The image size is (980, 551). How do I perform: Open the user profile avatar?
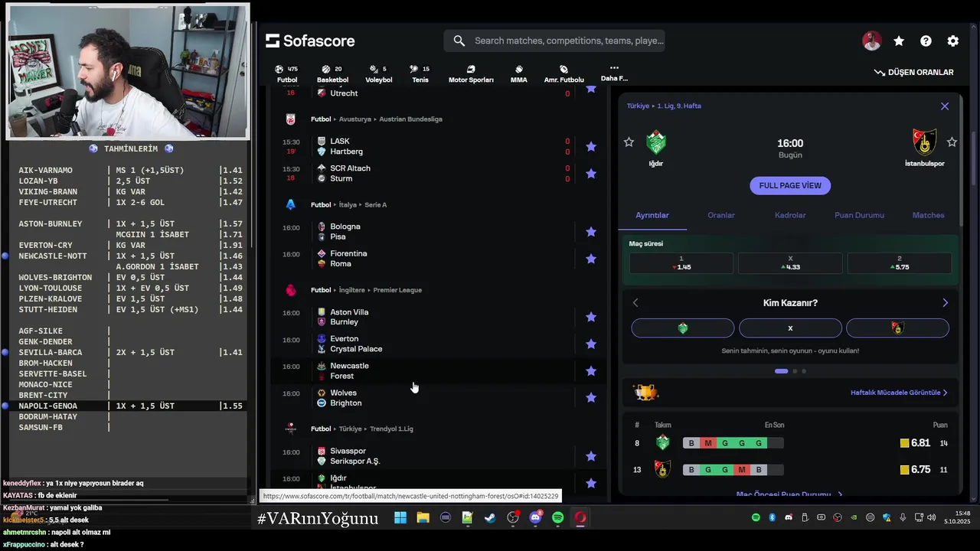tap(871, 41)
